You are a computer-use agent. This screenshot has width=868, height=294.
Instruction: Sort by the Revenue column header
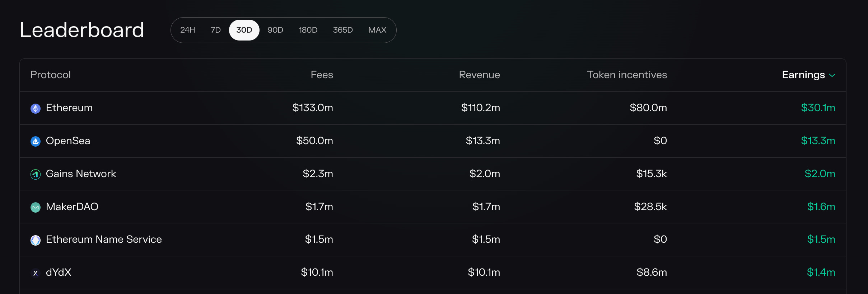479,75
